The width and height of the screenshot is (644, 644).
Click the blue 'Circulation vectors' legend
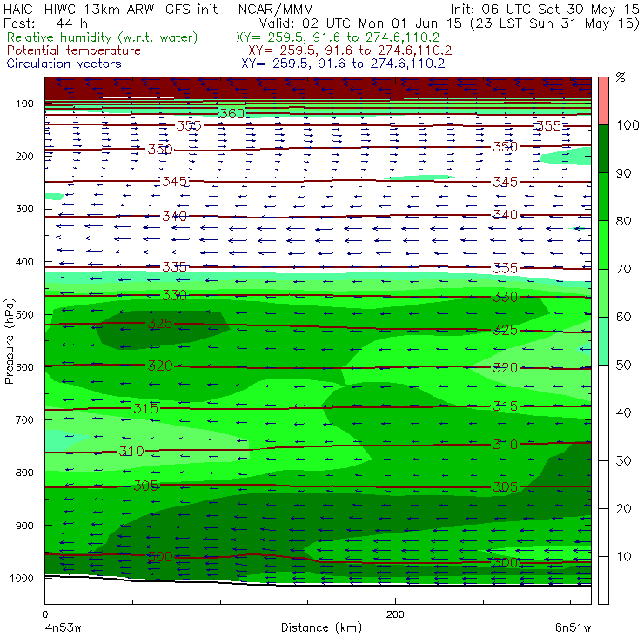pos(64,64)
